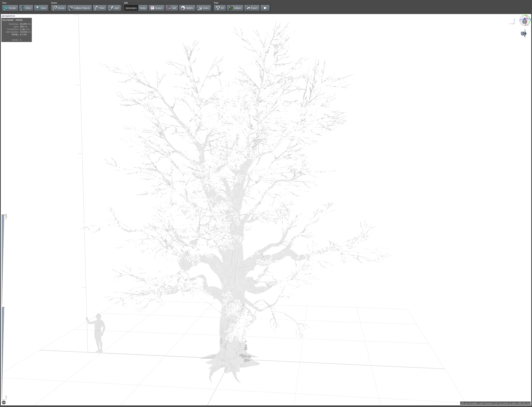Click the Season toolbar button

click(156, 8)
